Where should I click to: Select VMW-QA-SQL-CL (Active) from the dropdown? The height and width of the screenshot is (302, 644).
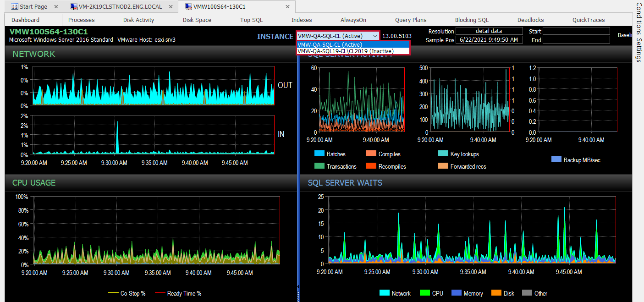coord(330,44)
